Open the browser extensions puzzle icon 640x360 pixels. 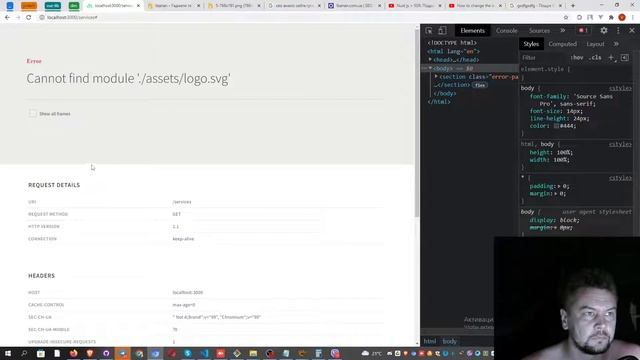[x=611, y=18]
